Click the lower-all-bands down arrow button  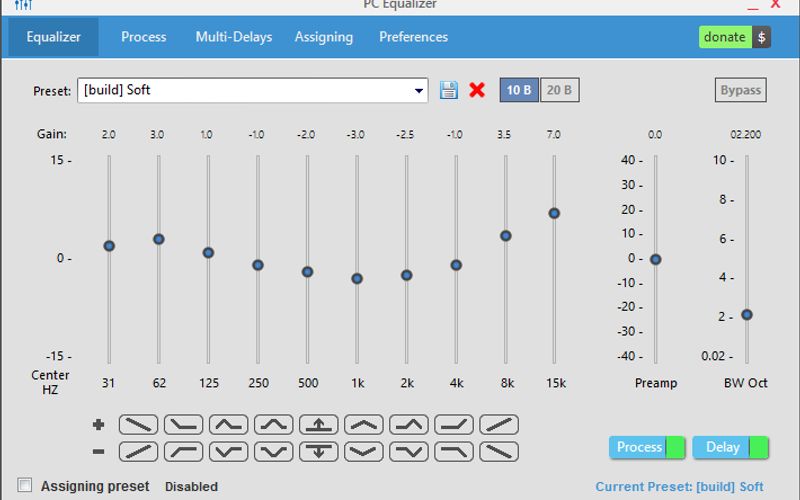(x=318, y=452)
